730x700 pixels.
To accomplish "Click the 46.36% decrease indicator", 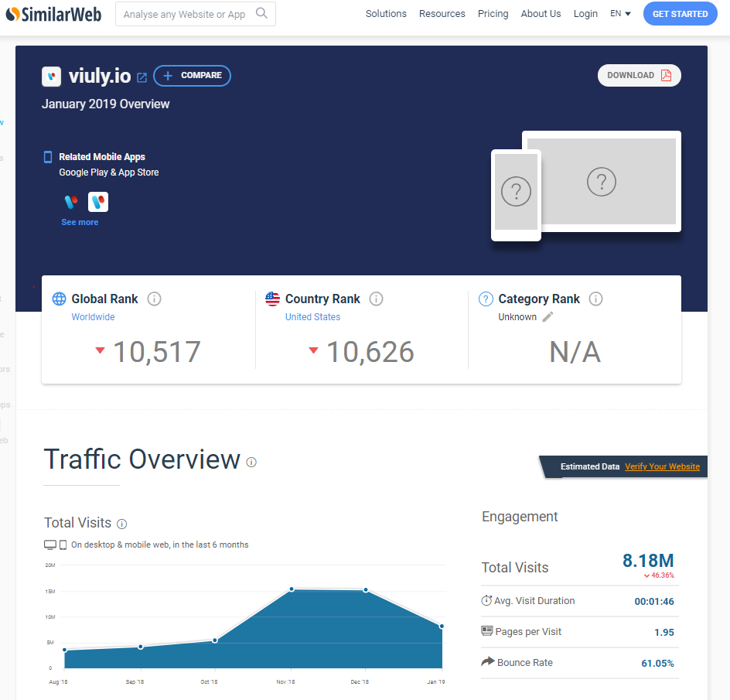I will pos(659,575).
